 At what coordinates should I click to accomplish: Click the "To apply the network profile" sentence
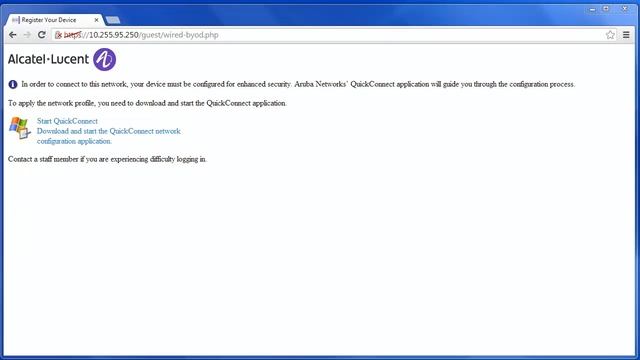tap(147, 103)
